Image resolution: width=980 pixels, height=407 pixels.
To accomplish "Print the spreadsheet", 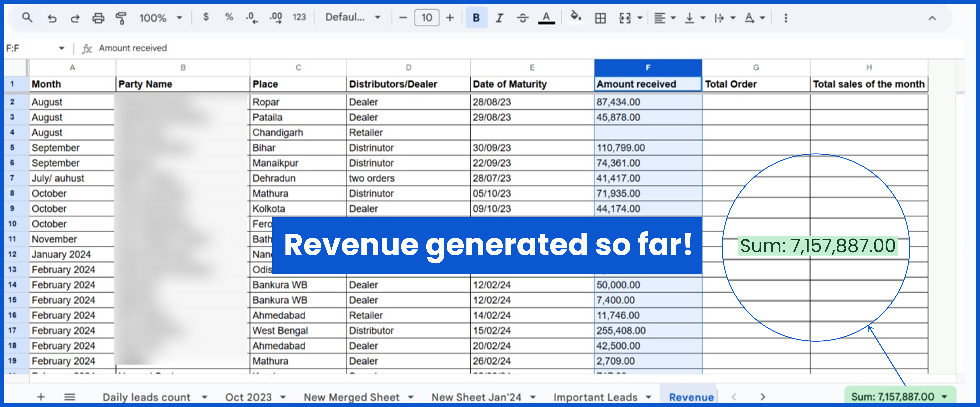I will click(x=98, y=17).
